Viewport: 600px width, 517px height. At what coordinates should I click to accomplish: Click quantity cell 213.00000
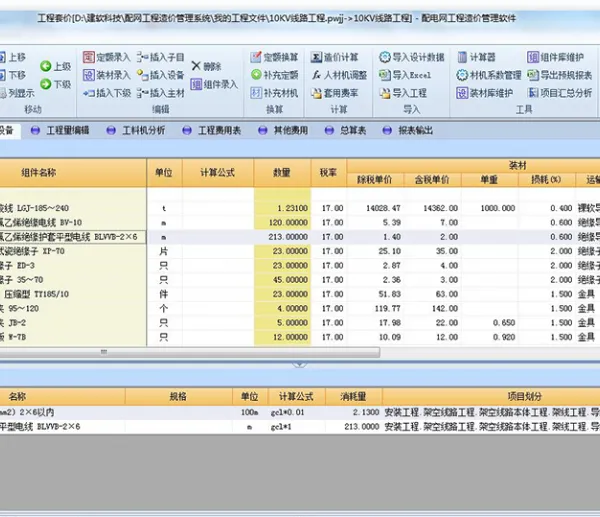pyautogui.click(x=282, y=237)
